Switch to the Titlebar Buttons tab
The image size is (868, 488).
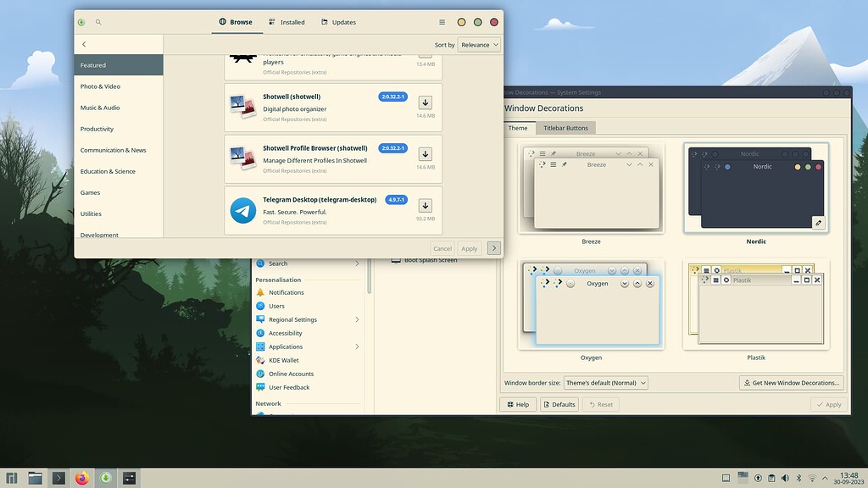pyautogui.click(x=565, y=128)
